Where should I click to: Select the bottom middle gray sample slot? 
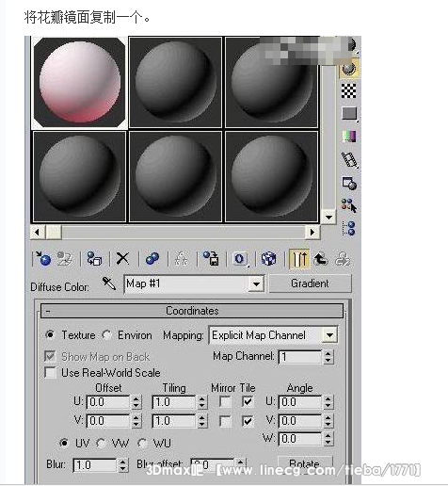[x=175, y=177]
